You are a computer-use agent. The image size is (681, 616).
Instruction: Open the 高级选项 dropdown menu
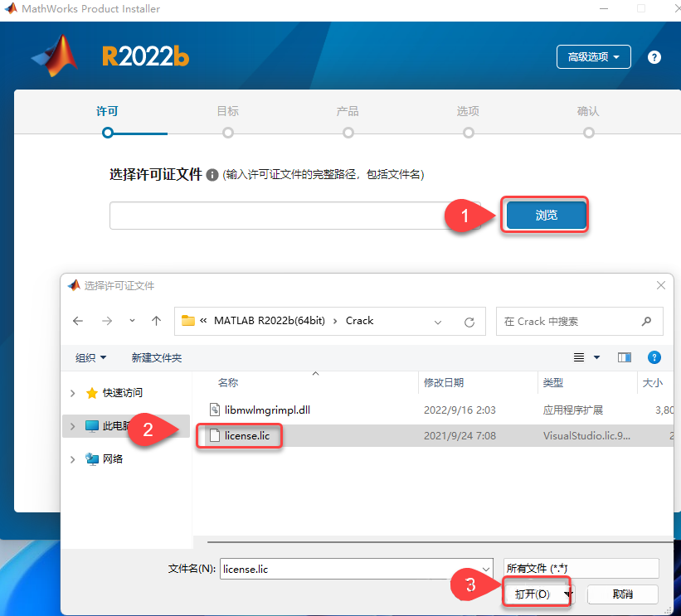(x=593, y=56)
